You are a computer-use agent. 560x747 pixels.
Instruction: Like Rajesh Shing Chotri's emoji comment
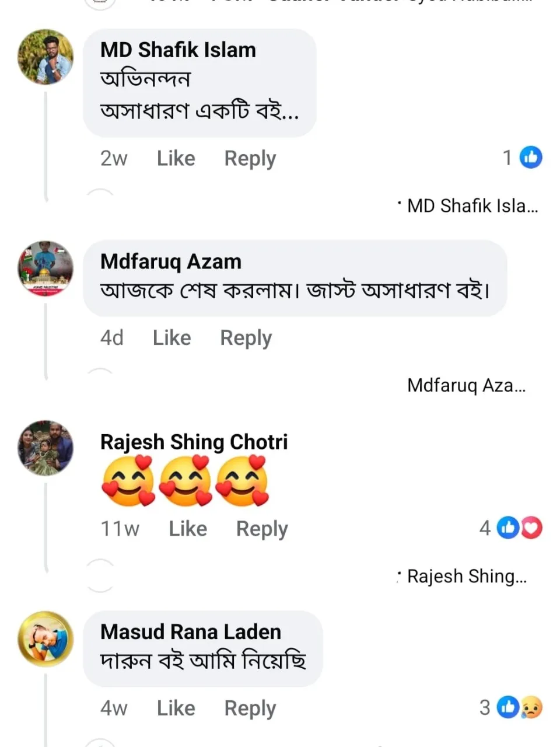pyautogui.click(x=188, y=529)
